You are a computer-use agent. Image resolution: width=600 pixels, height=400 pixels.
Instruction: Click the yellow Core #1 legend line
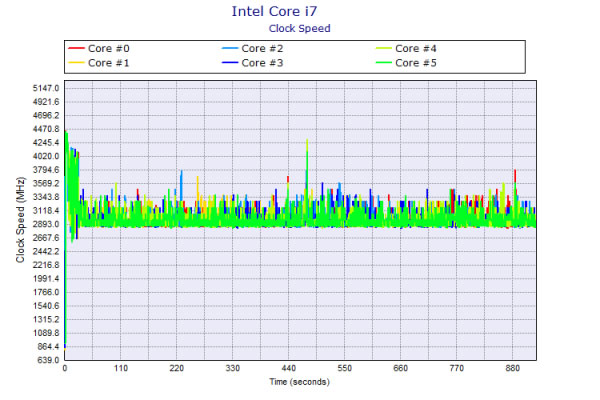pyautogui.click(x=76, y=62)
